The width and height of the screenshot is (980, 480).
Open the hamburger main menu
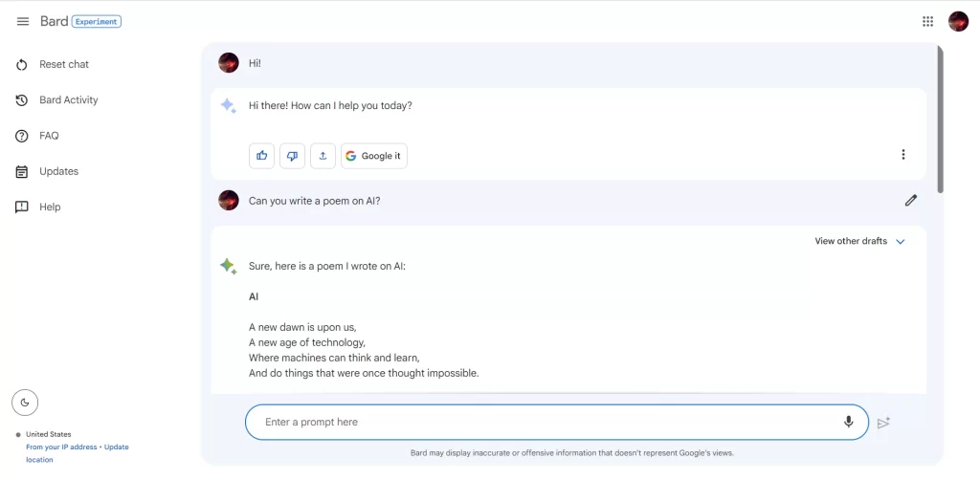23,21
